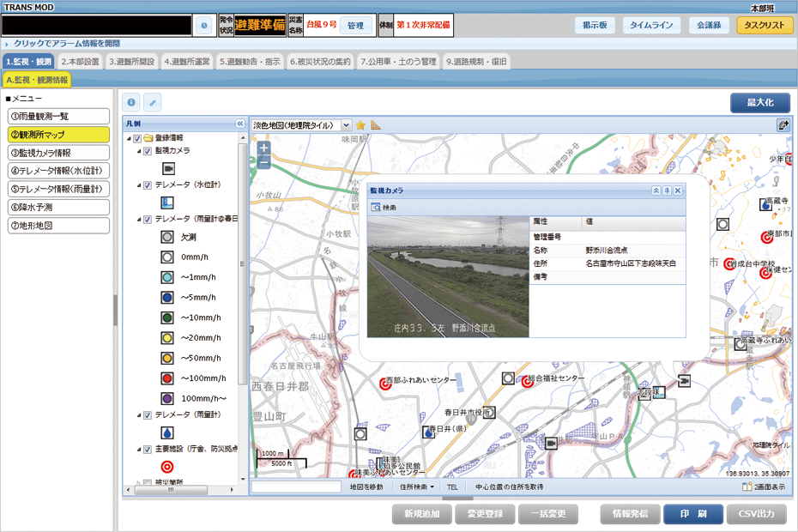Open the base map dropdown 淡色地図
Viewport: 798px width, 532px height.
(x=346, y=124)
